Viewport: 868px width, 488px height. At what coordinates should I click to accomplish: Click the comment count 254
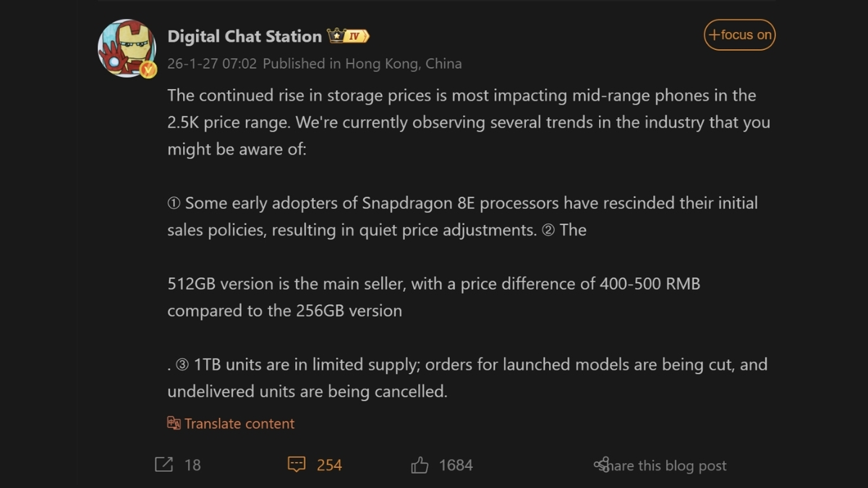[x=329, y=466]
